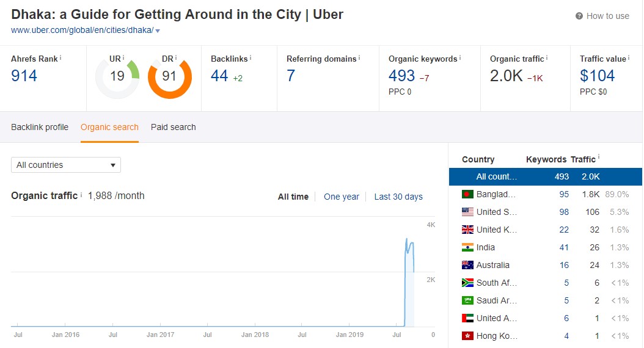
Task: Select the All time range
Action: coord(293,197)
